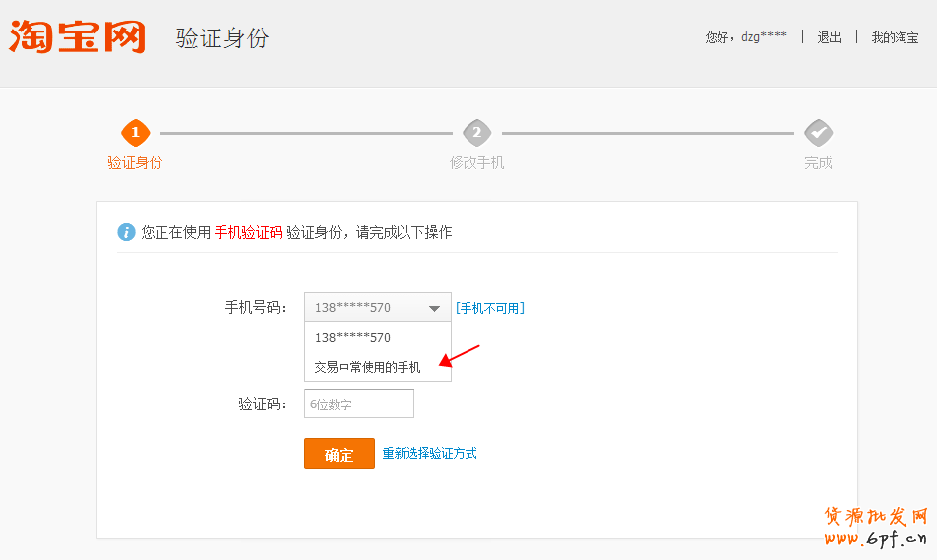Click 退出 to log out
The image size is (937, 560).
coord(829,37)
